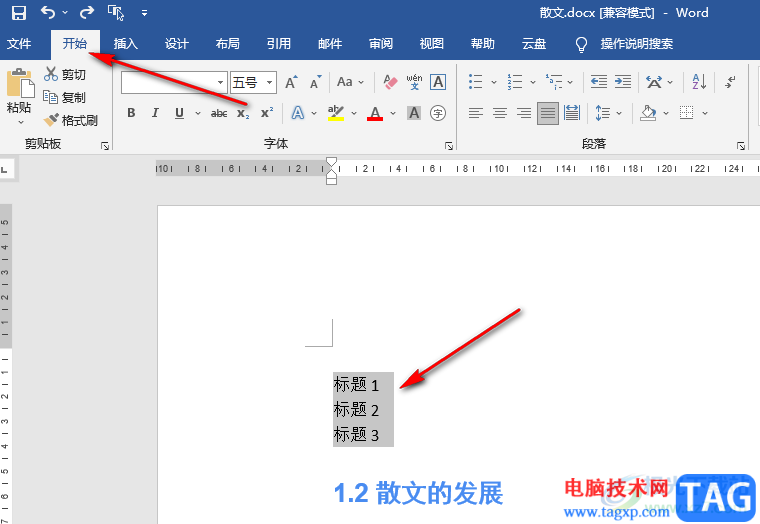This screenshot has width=760, height=524.
Task: Decrease paragraph indent
Action: [599, 82]
